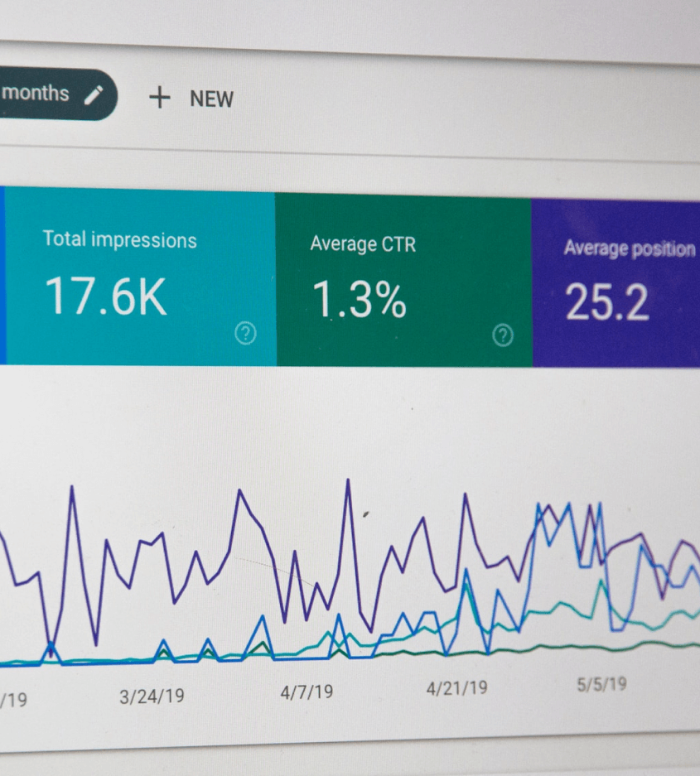Open help icon in Total impressions card

point(245,333)
